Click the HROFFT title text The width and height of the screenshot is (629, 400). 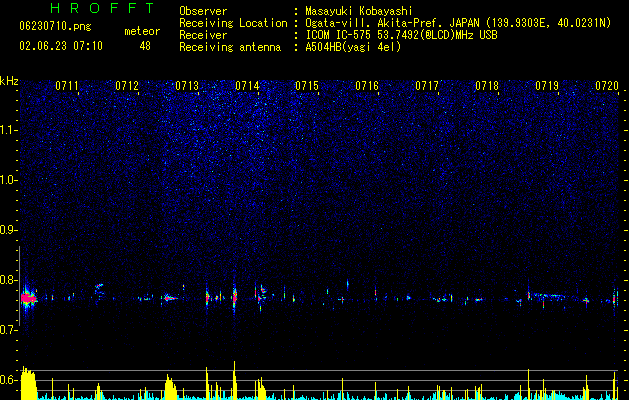[103, 8]
